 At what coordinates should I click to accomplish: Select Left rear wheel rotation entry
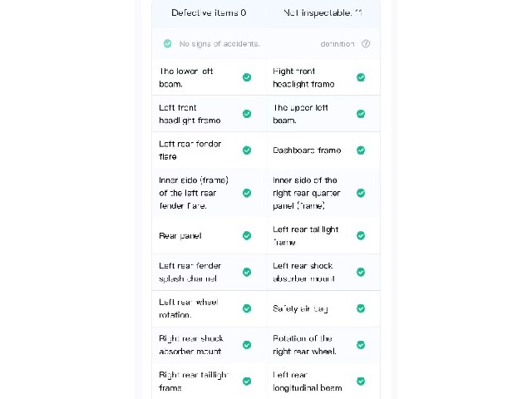209,308
